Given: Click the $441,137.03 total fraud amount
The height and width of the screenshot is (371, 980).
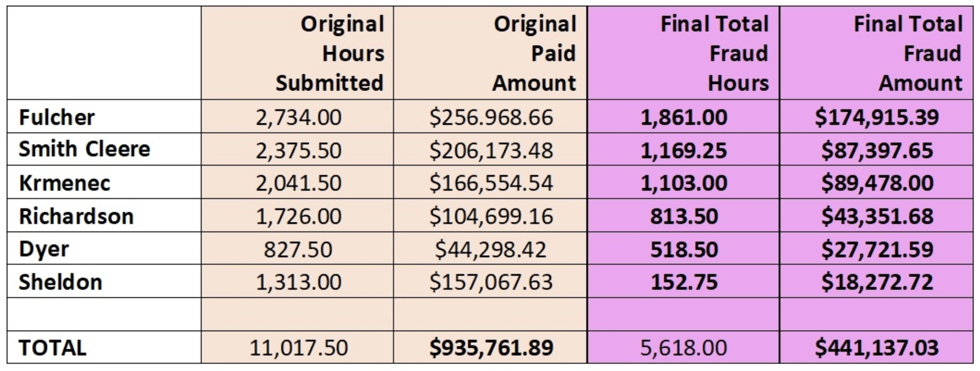Looking at the screenshot, I should click(876, 347).
